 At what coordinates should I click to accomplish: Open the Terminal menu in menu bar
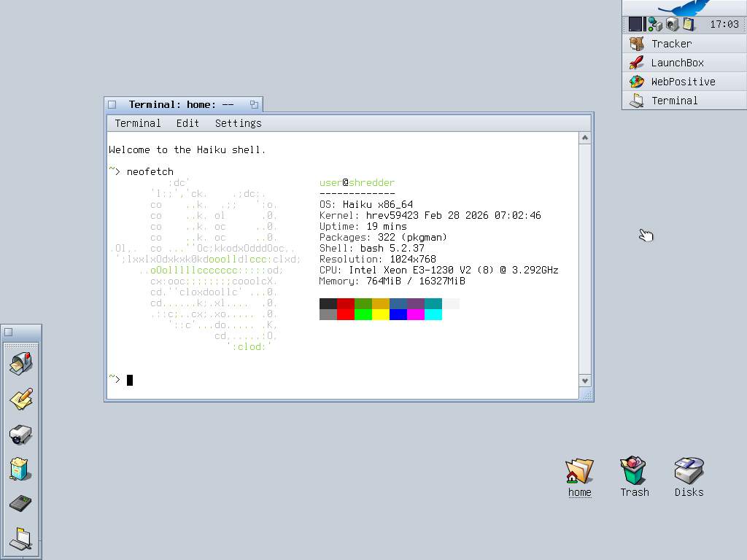pos(138,123)
